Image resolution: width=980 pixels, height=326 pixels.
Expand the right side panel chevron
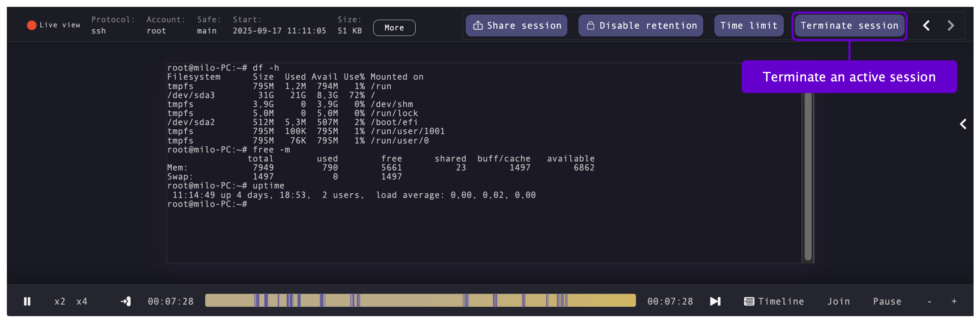click(x=963, y=124)
